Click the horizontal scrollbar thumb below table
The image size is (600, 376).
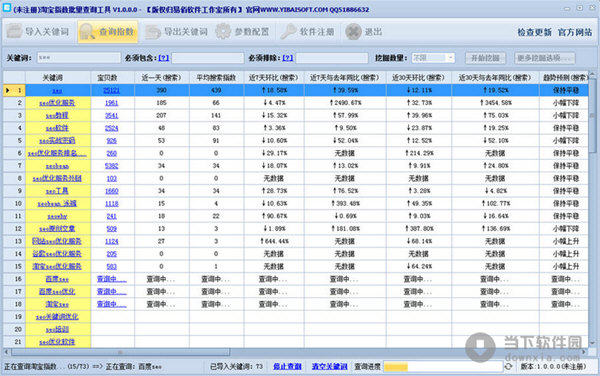[x=120, y=352]
